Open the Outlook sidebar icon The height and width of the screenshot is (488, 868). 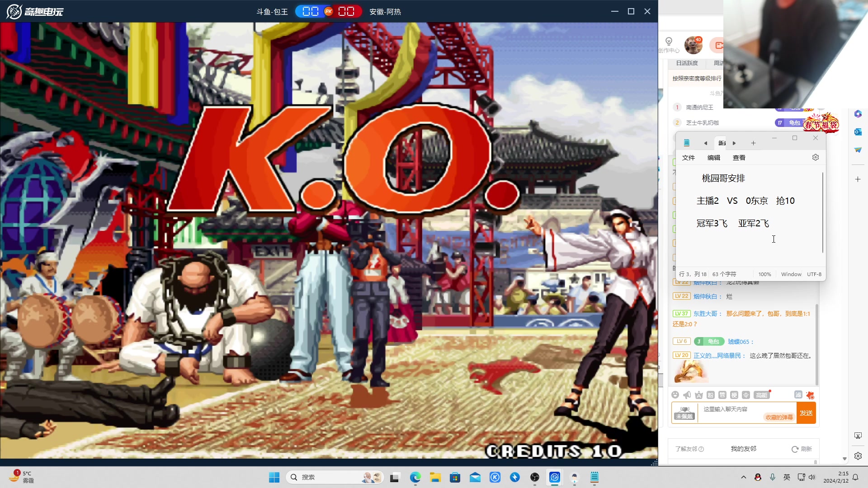click(858, 132)
